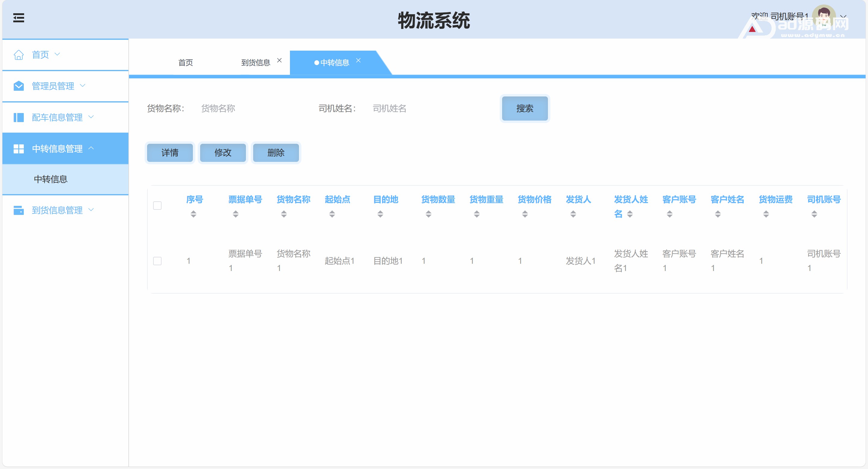This screenshot has width=868, height=469.
Task: Select the 中转信息 submenu item
Action: pyautogui.click(x=51, y=179)
